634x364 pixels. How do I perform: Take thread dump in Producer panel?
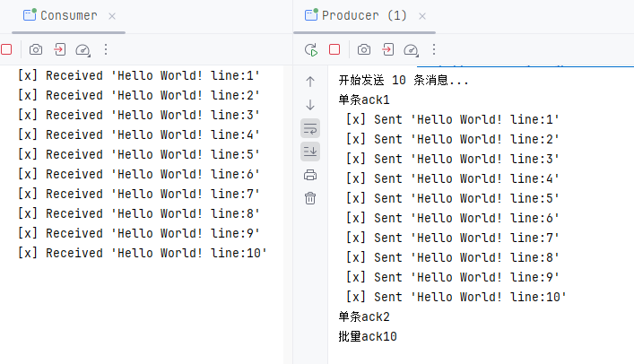[364, 49]
